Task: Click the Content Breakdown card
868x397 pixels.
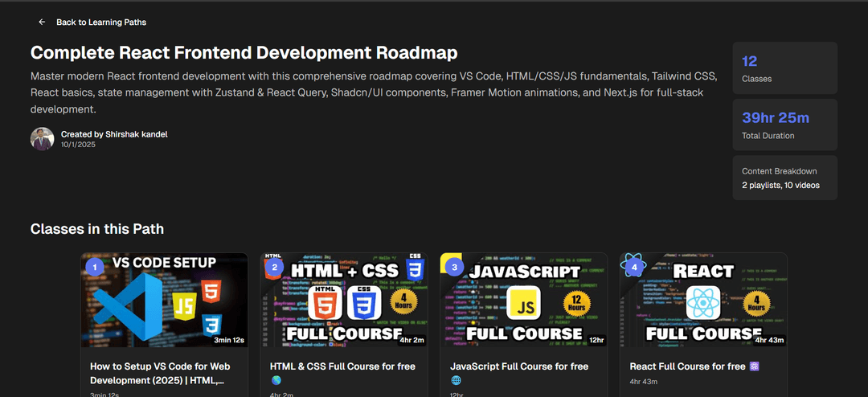Action: pyautogui.click(x=785, y=178)
